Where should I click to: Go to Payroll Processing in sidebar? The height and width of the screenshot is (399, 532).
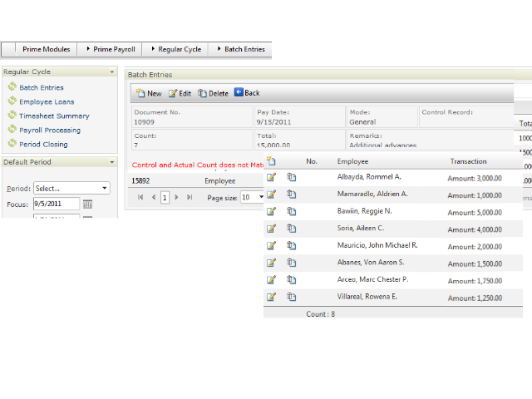(50, 130)
